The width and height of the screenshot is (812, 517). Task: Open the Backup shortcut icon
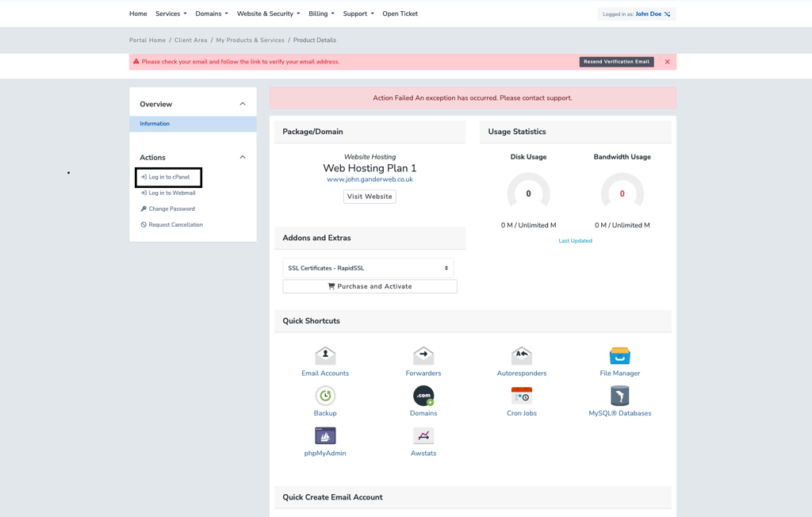pos(325,396)
